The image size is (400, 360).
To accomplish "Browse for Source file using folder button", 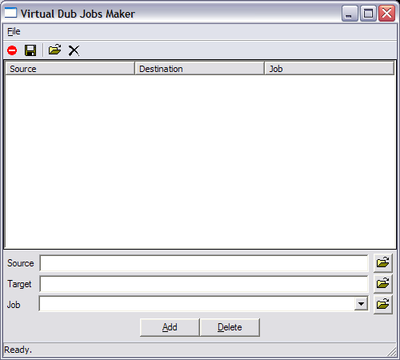I will 383,263.
